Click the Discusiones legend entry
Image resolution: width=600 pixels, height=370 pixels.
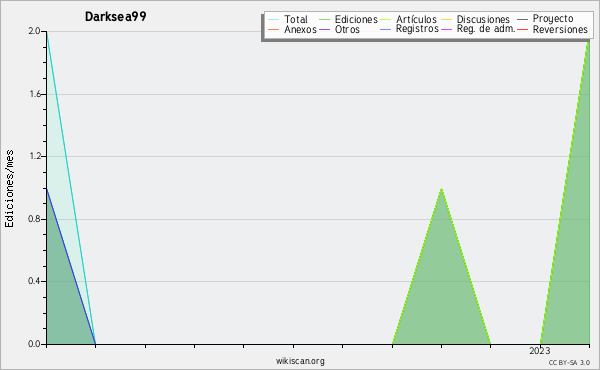click(476, 19)
